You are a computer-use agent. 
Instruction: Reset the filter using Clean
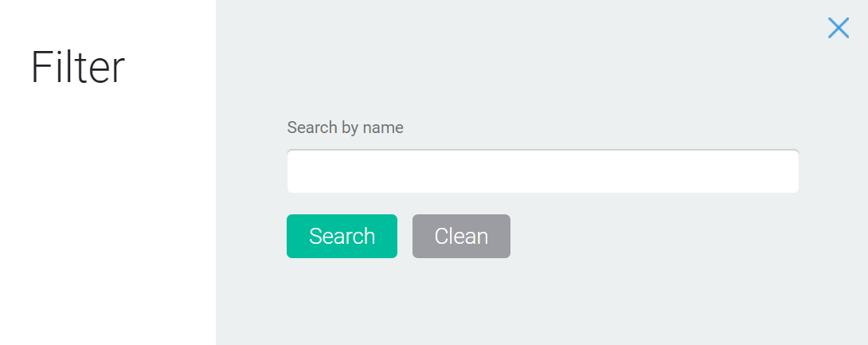pyautogui.click(x=461, y=236)
